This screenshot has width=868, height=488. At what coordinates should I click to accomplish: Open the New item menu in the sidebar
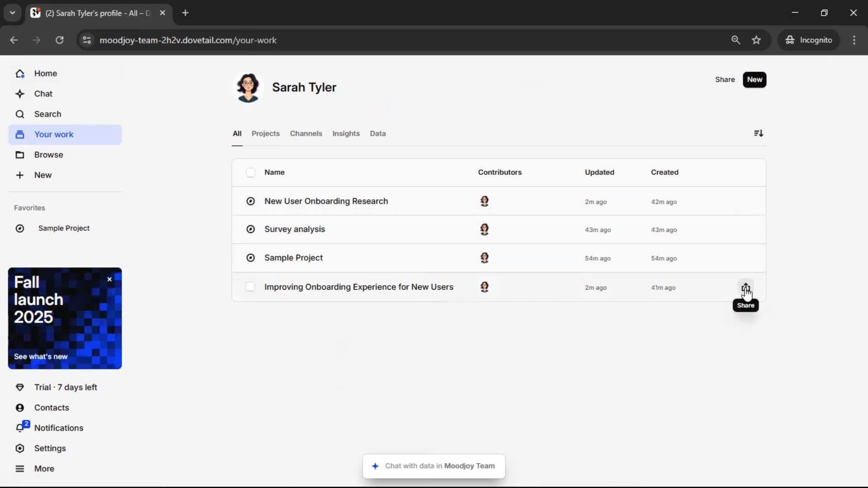tap(20, 175)
